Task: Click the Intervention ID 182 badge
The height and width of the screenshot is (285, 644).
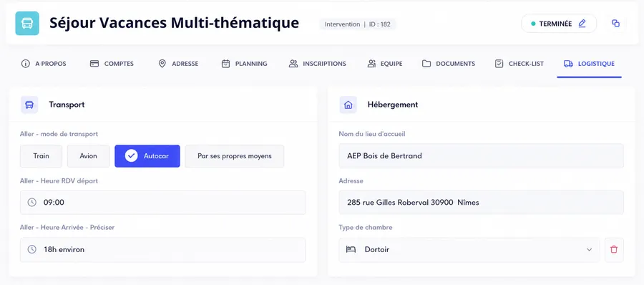Action: pos(357,24)
